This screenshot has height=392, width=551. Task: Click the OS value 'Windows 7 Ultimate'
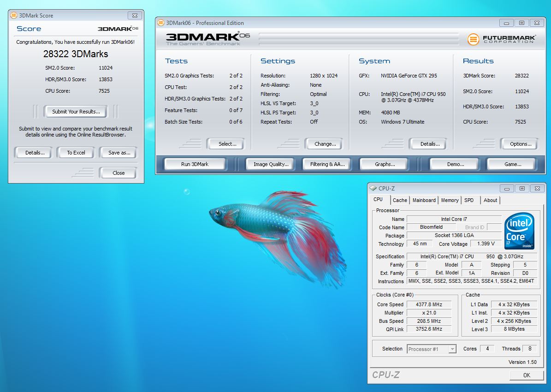tap(403, 122)
